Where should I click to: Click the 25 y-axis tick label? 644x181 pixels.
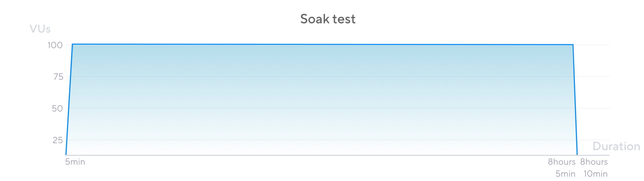[58, 140]
